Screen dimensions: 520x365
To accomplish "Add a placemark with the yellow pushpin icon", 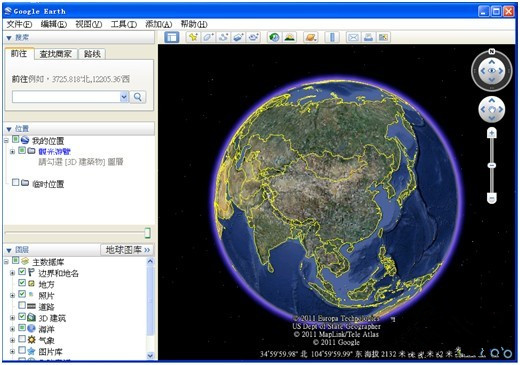I will (193, 37).
